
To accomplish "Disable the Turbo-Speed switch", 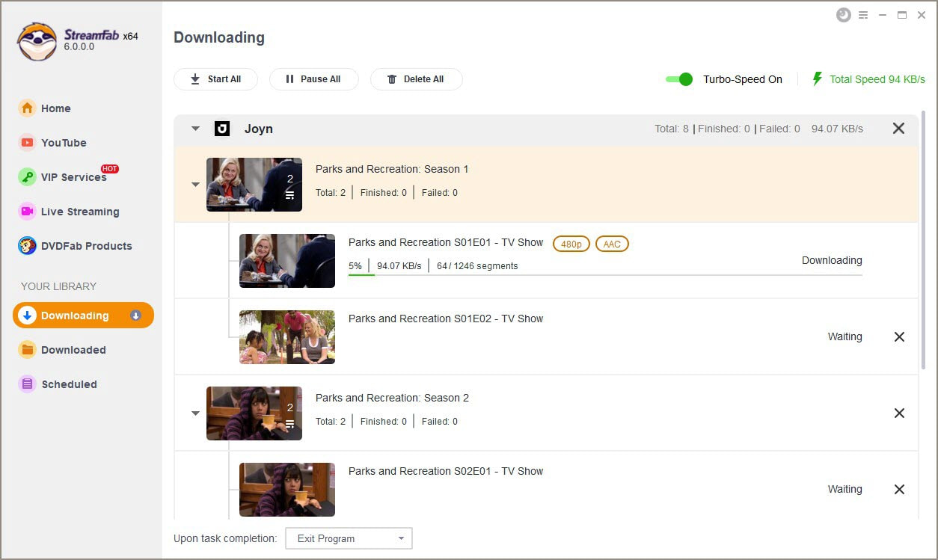I will coord(679,79).
